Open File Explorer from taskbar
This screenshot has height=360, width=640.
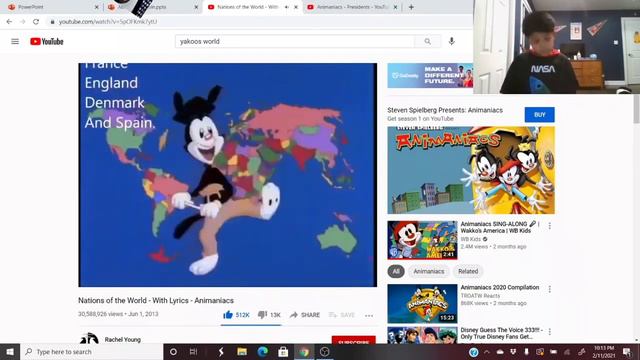[x=242, y=352]
